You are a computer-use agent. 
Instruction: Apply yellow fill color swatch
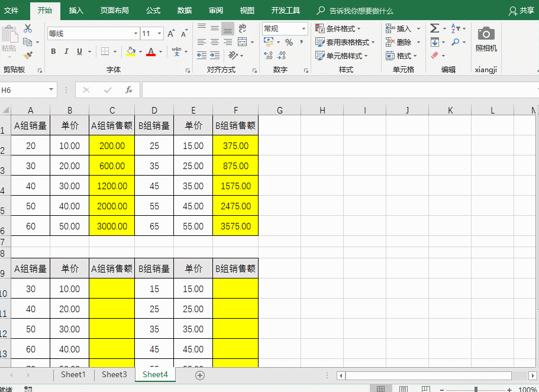point(131,51)
